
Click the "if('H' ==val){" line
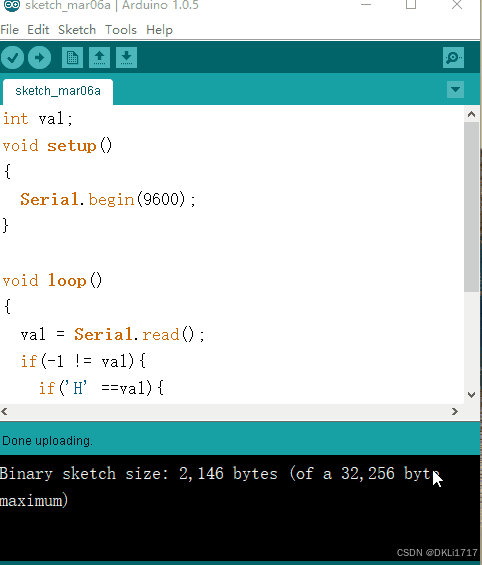(101, 388)
